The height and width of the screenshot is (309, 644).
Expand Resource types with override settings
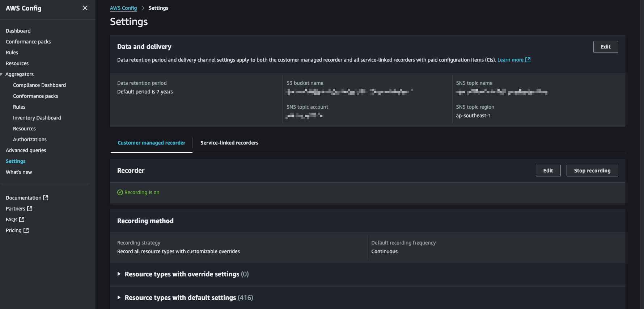(x=119, y=274)
